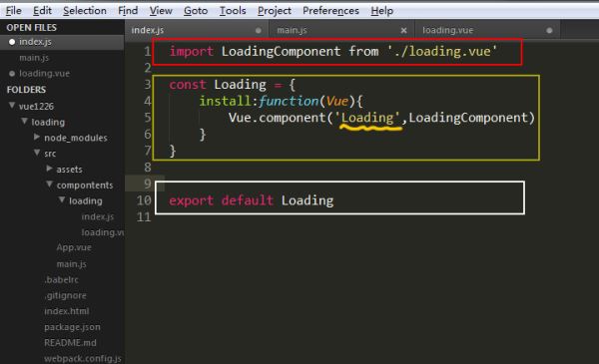Expand the node_modules folder
The width and height of the screenshot is (599, 364).
pyautogui.click(x=37, y=137)
